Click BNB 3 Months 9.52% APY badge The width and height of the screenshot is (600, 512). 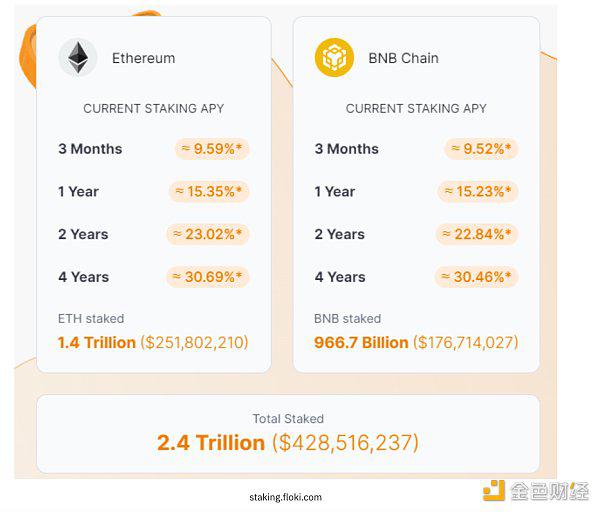[481, 149]
